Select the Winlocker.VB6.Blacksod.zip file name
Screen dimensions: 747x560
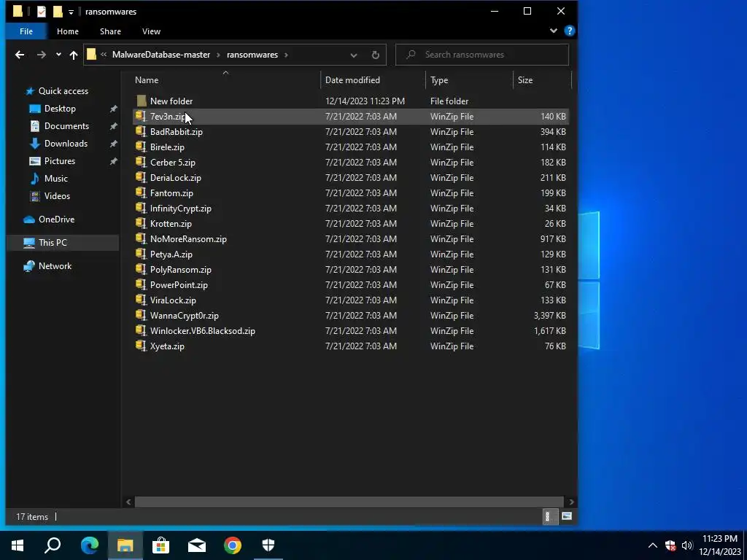(203, 331)
